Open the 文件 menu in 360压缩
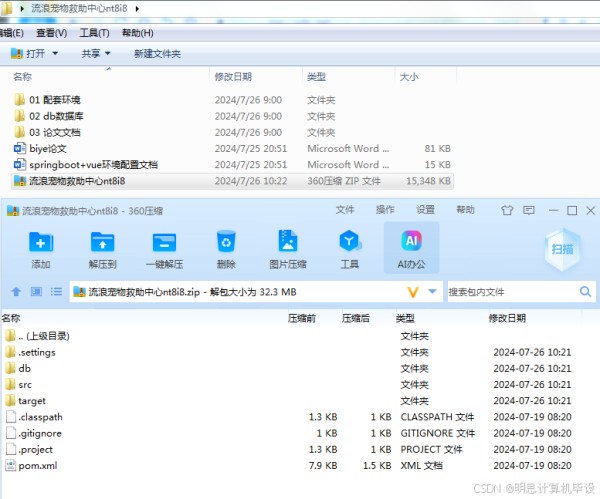600x499 pixels. coord(345,210)
